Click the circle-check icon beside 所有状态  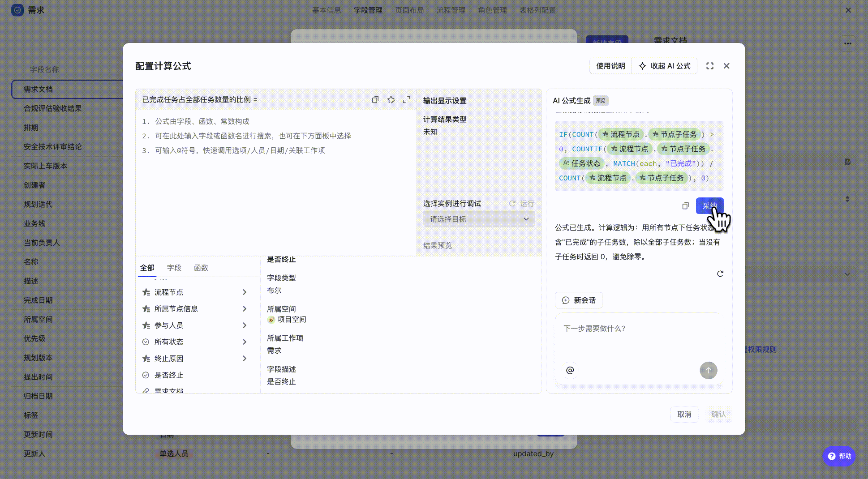pyautogui.click(x=146, y=342)
